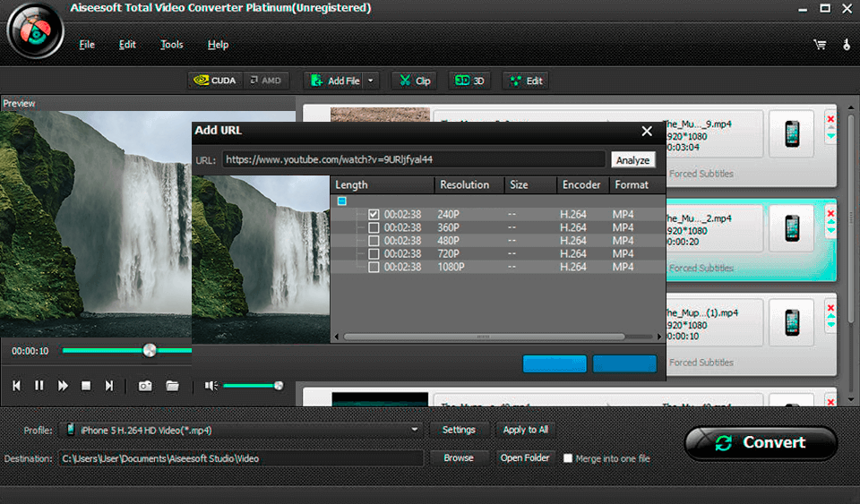Click the left scroll arrow in Add URL list
The image size is (860, 504).
coord(336,337)
